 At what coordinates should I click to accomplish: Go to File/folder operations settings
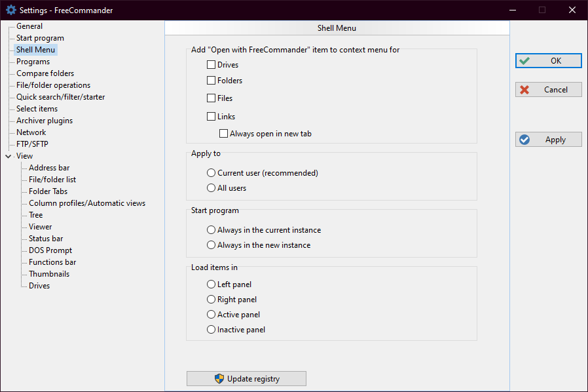pyautogui.click(x=53, y=85)
